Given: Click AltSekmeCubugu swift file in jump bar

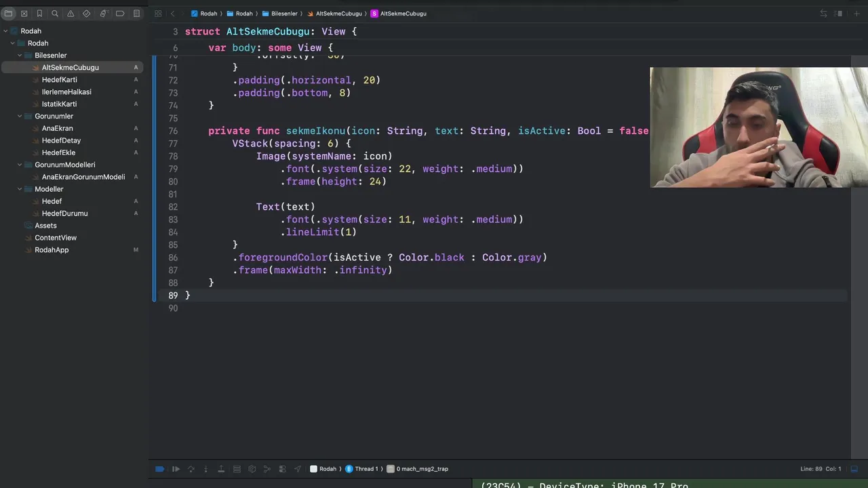Looking at the screenshot, I should (334, 14).
